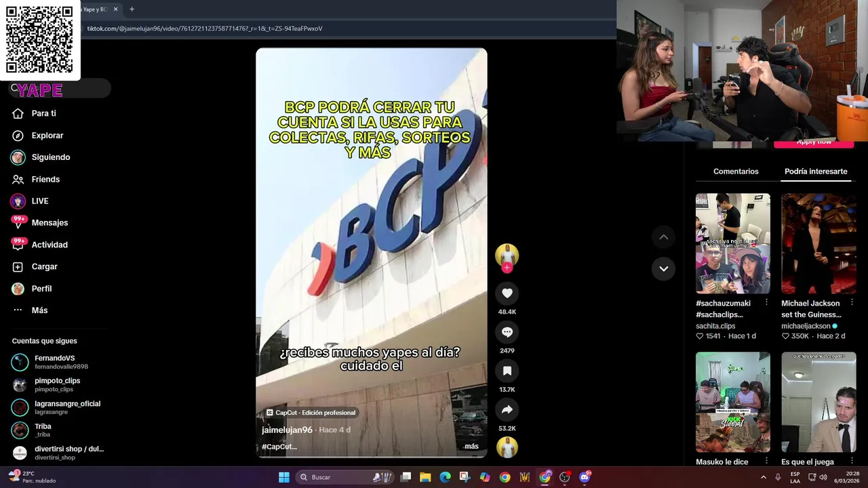Switch to the Podría interesarte tab
The height and width of the screenshot is (488, 868).
(816, 171)
